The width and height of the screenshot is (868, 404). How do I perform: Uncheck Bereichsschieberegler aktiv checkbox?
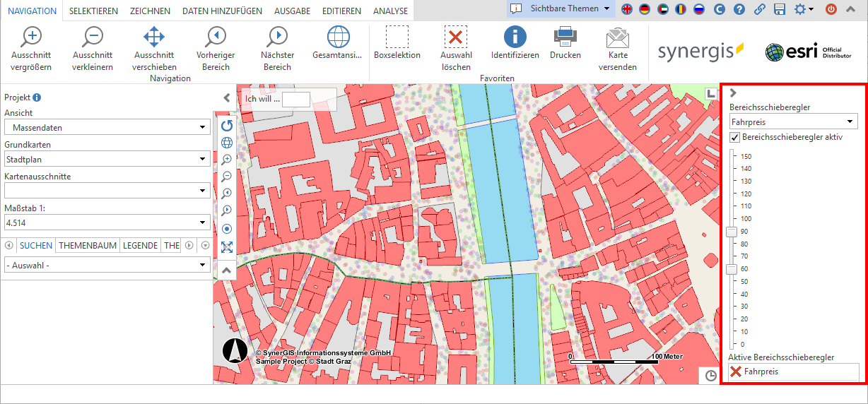[735, 137]
